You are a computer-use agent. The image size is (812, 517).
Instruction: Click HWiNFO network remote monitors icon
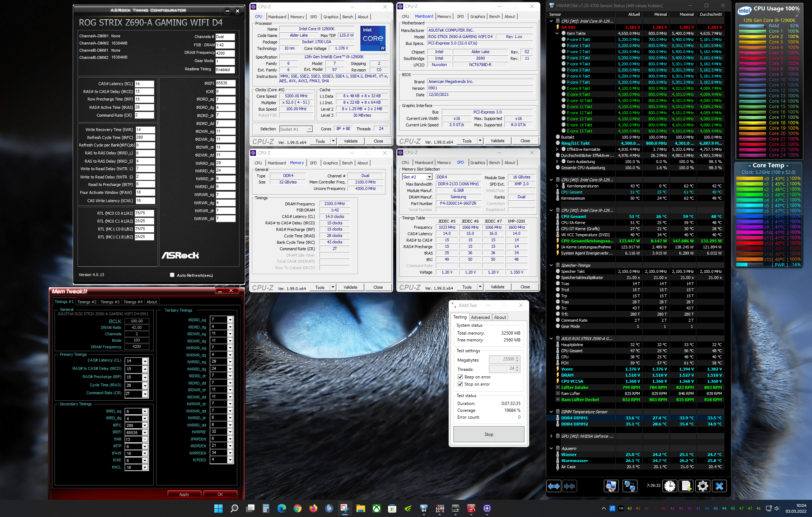pos(630,486)
